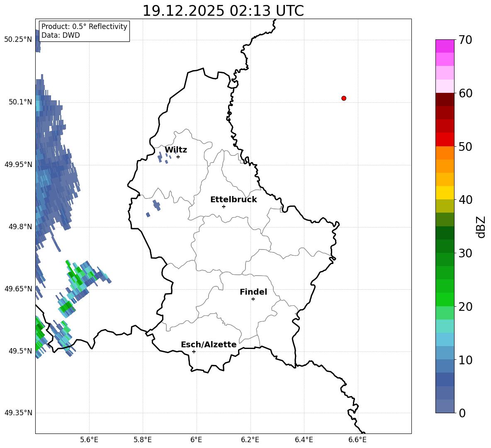
Task: Click the 49.65°N latitude label
Action: 18,288
